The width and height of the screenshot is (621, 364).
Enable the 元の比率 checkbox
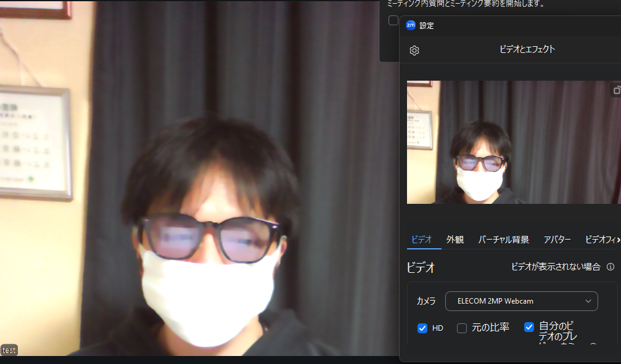pyautogui.click(x=462, y=328)
